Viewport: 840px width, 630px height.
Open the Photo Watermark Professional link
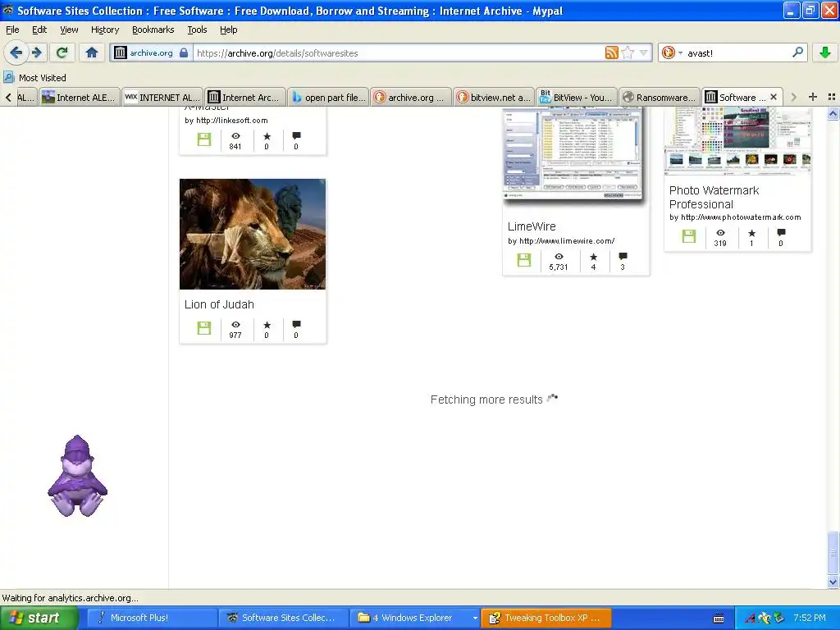tap(714, 197)
